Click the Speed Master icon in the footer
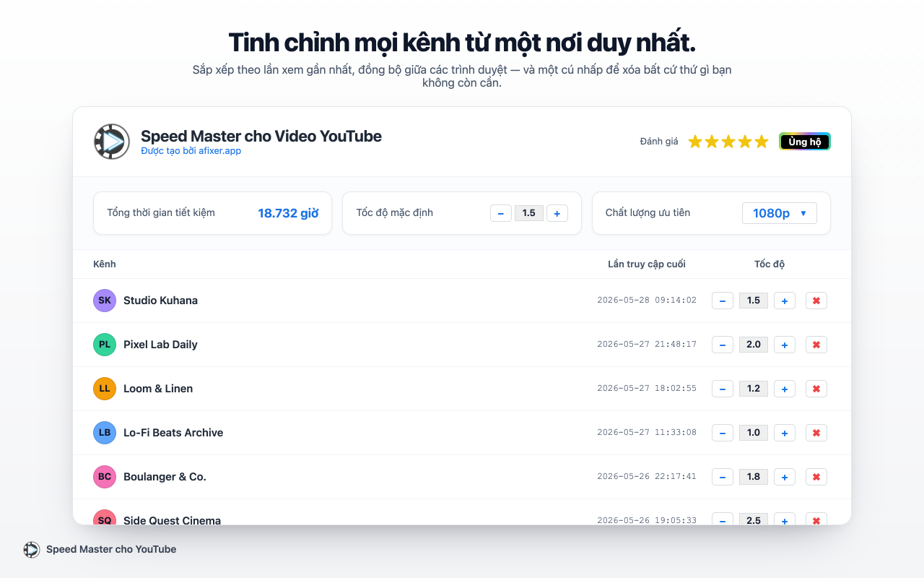 pyautogui.click(x=32, y=550)
